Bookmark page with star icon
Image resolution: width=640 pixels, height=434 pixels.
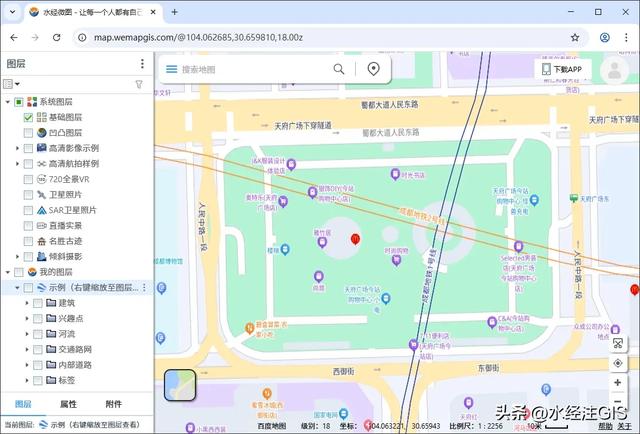[575, 38]
